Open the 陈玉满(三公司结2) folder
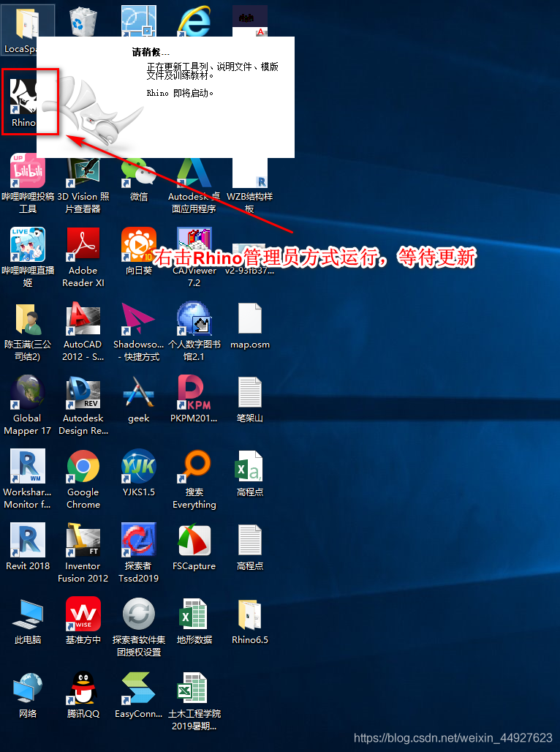560x752 pixels. point(28,331)
